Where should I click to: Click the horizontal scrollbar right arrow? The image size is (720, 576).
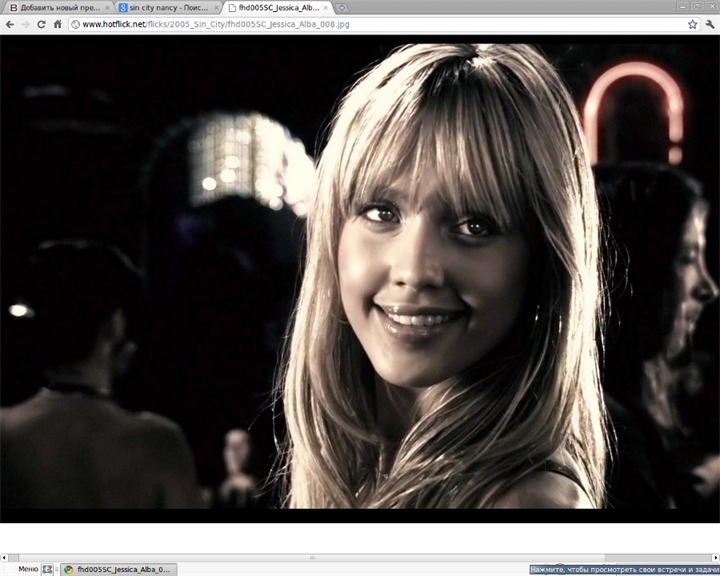tap(716, 558)
